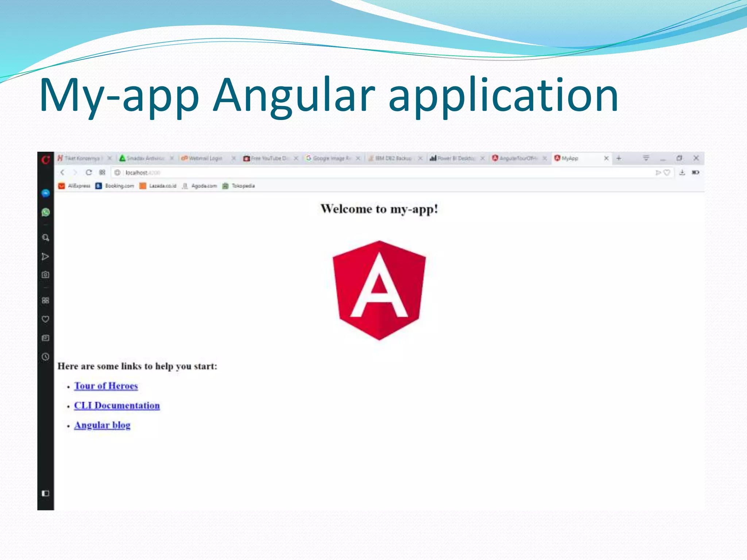Image resolution: width=747 pixels, height=560 pixels.
Task: Open WhatsApp in the Opera sidebar
Action: tap(46, 212)
